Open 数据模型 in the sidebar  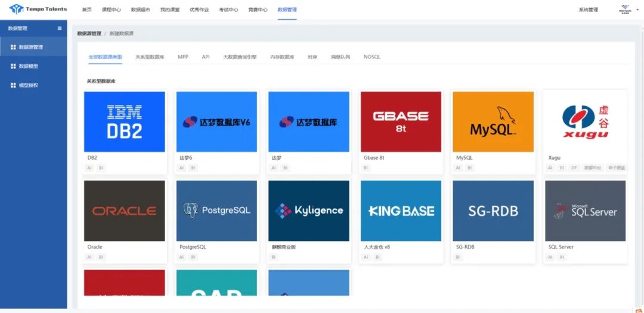click(33, 66)
